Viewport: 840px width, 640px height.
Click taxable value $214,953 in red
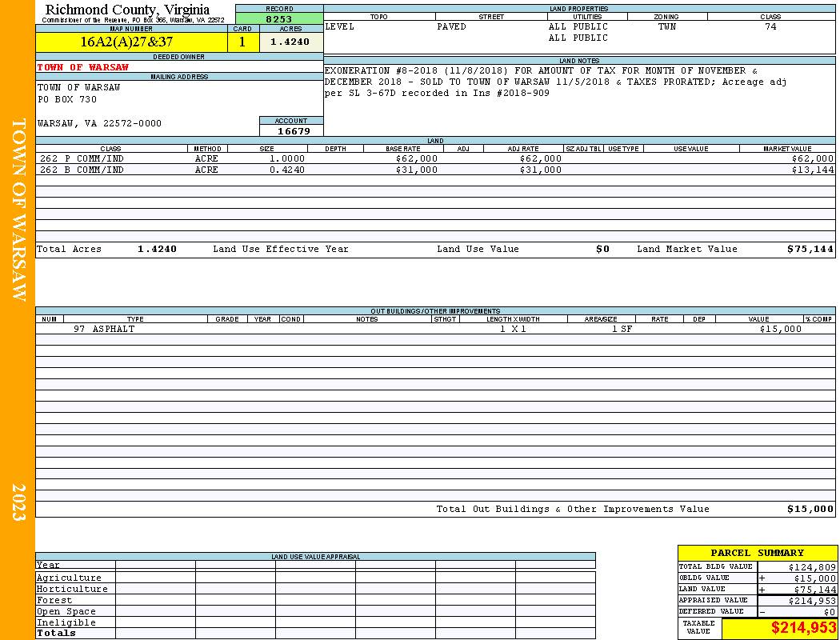tap(803, 628)
